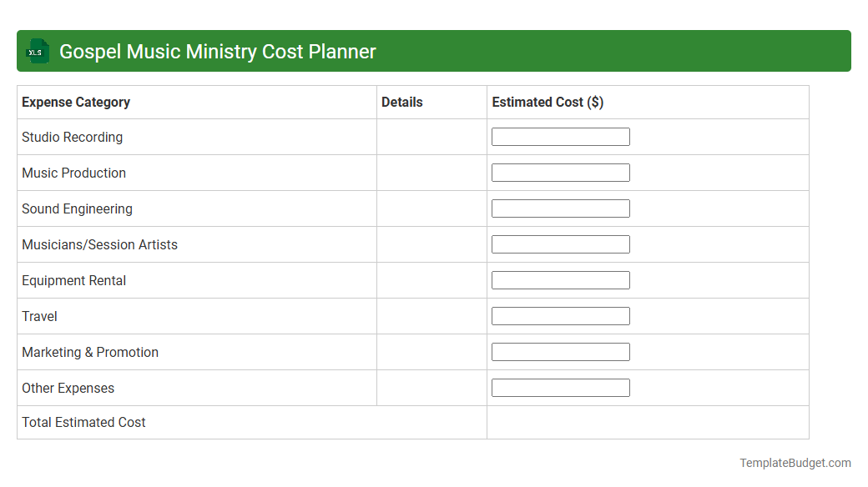Click the Studio Recording cost input field

(561, 136)
